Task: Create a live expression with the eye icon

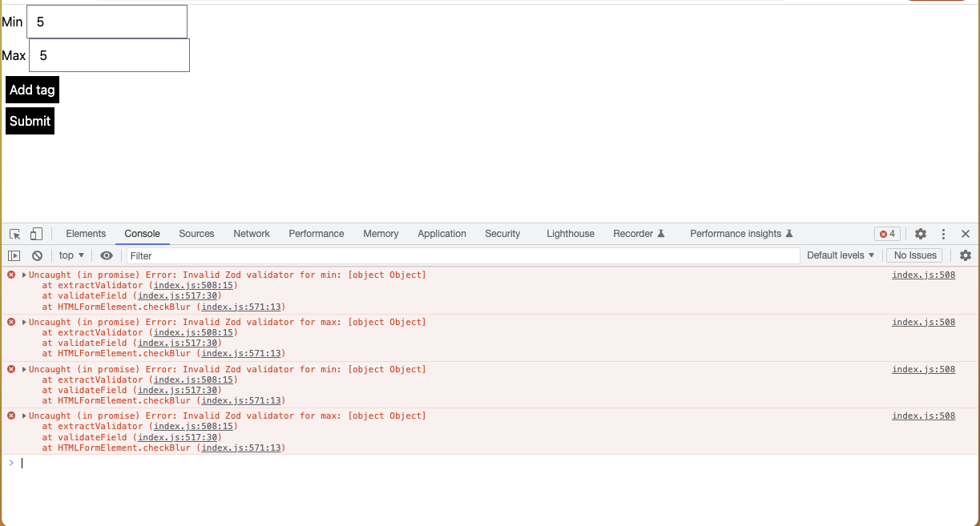Action: [107, 255]
